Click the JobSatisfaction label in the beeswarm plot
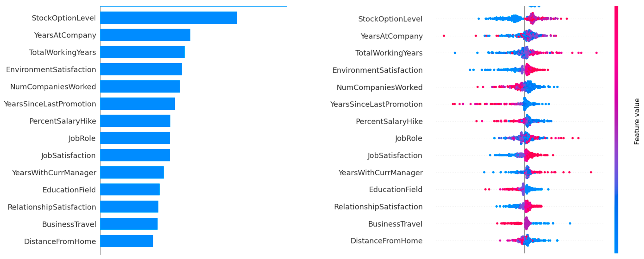Image resolution: width=644 pixels, height=259 pixels. (395, 155)
